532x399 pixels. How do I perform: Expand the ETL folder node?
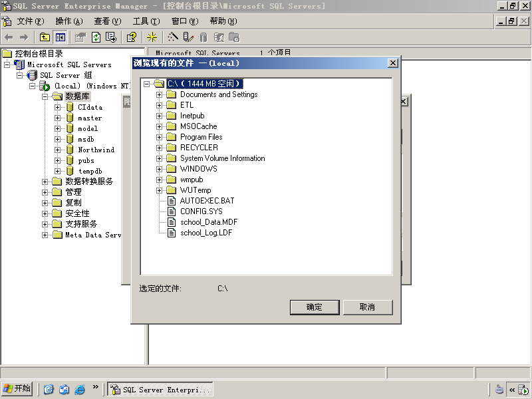tap(159, 105)
